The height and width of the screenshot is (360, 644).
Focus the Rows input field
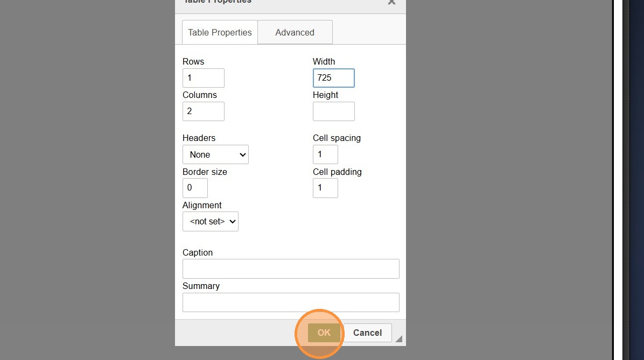(203, 78)
